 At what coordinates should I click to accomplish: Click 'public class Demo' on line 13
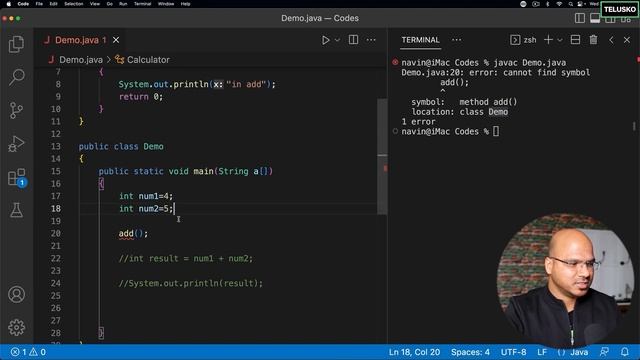pos(121,146)
